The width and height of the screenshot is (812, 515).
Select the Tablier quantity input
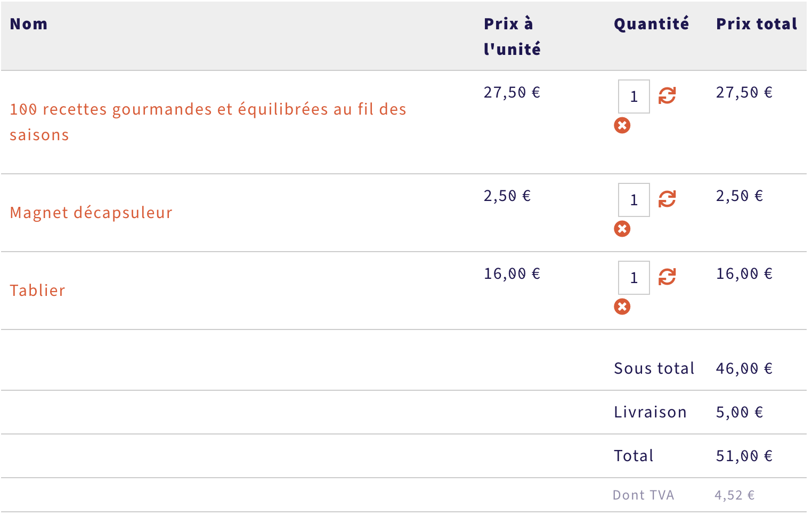634,278
